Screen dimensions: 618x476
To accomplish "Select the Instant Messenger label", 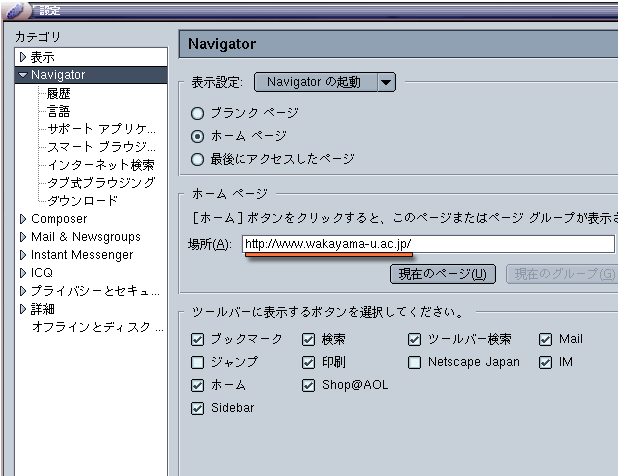I will (x=82, y=255).
